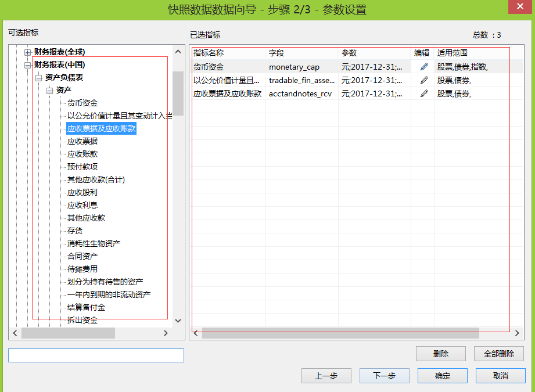This screenshot has width=535, height=392.
Task: Go back with the 上一步 button
Action: (326, 376)
